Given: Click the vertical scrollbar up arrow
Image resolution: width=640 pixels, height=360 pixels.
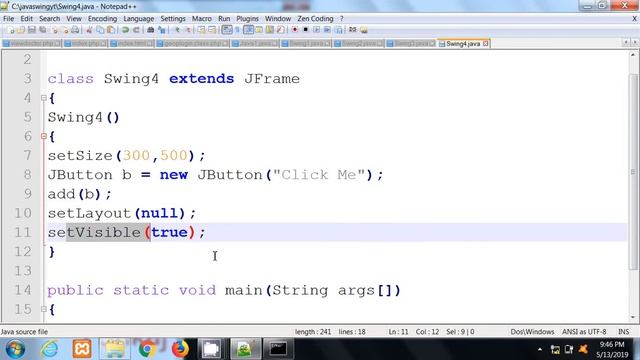Looking at the screenshot, I should coord(633,55).
